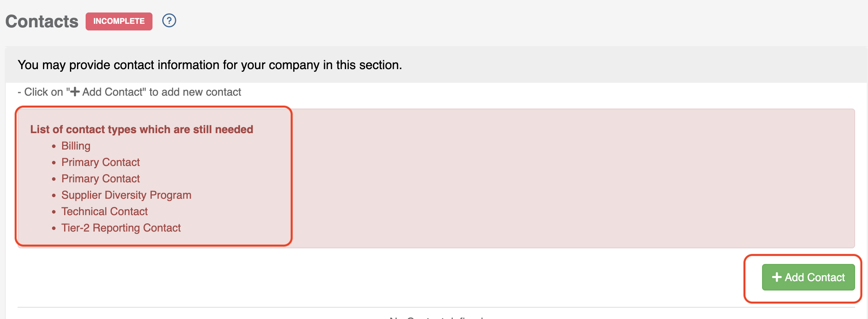Click the partially visible 'No Contacts defined' text
The image size is (868, 319).
436,317
